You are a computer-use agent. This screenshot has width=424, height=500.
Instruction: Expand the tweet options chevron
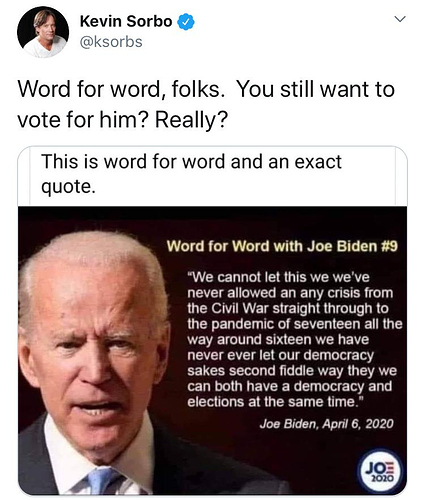coord(400,19)
